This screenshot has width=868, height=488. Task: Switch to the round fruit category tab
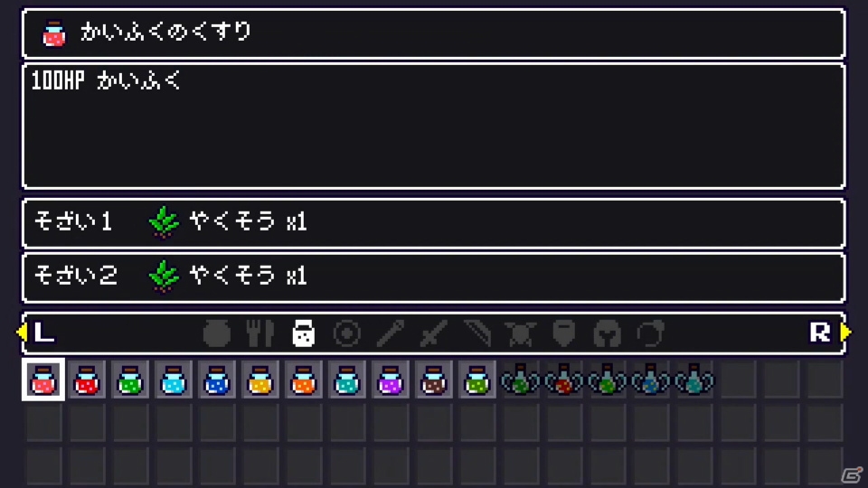click(x=217, y=333)
